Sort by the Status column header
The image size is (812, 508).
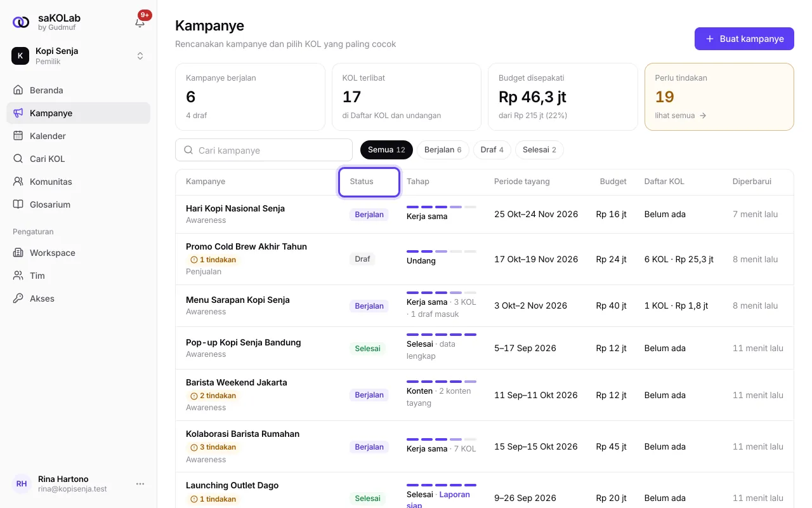[x=369, y=182]
